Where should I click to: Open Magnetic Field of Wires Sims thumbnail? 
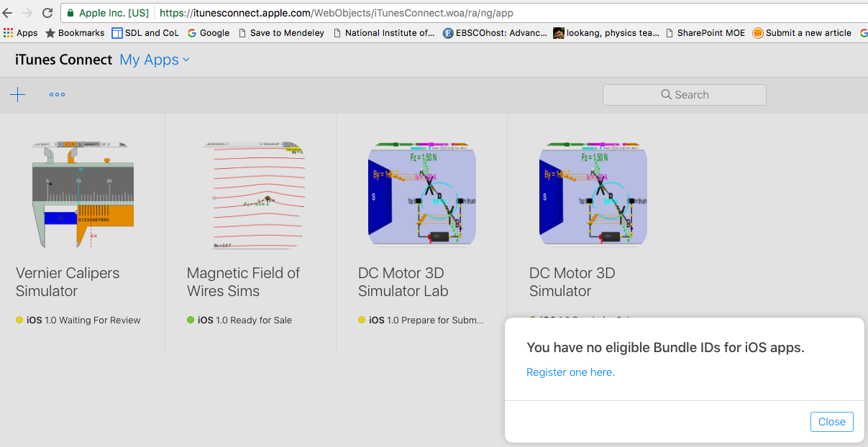[x=254, y=195]
